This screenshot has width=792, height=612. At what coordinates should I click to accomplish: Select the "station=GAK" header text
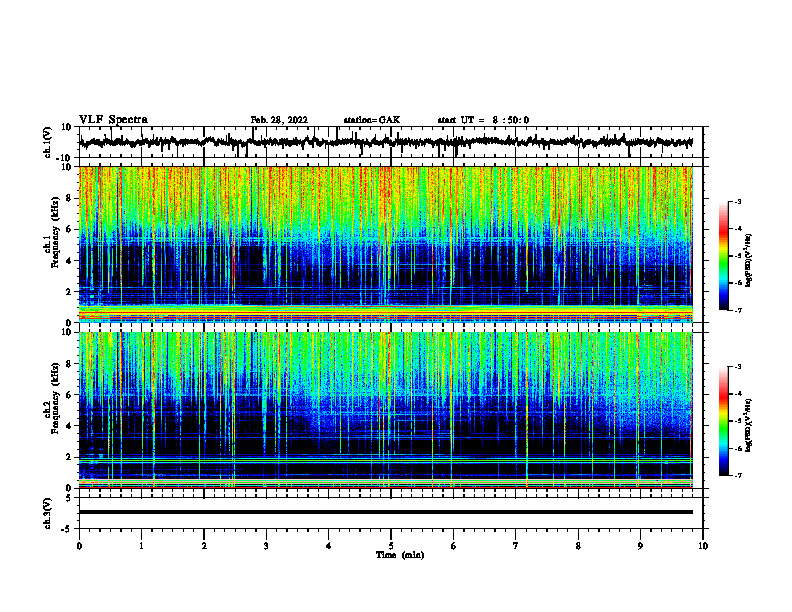[x=372, y=120]
